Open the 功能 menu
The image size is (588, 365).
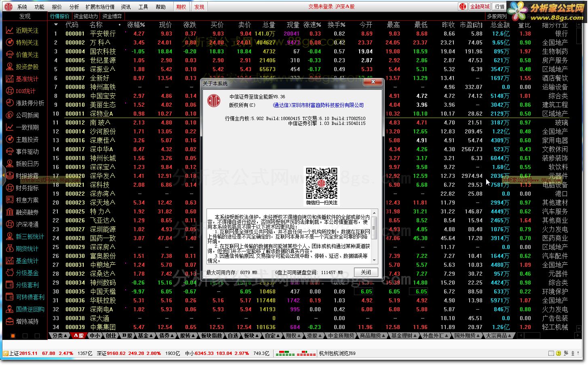[40, 7]
